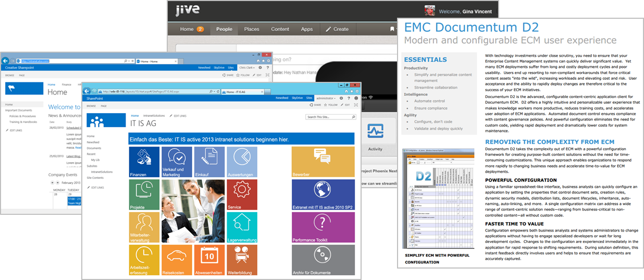Viewport: 644px width, 280px height.
Task: Click the Create button in Jive
Action: [337, 29]
